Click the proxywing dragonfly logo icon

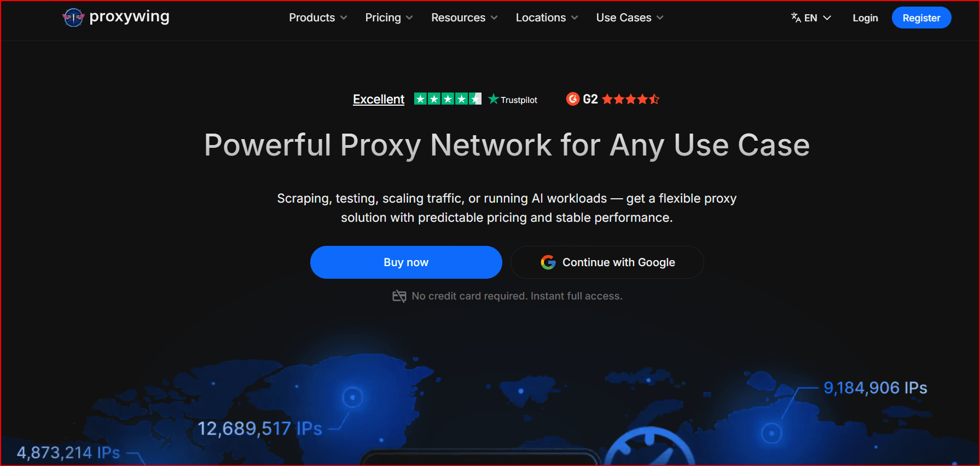73,18
